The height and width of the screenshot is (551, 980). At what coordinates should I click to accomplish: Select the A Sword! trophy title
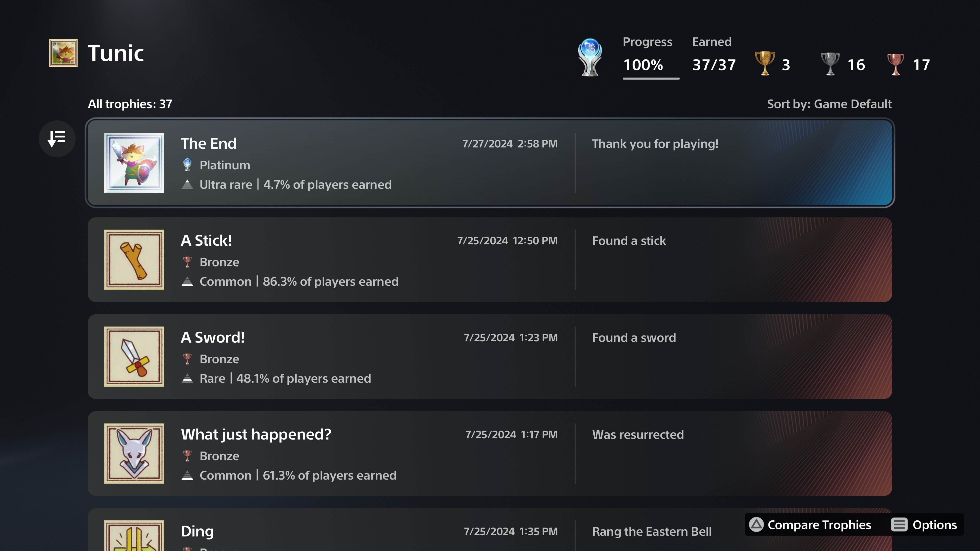click(x=213, y=337)
